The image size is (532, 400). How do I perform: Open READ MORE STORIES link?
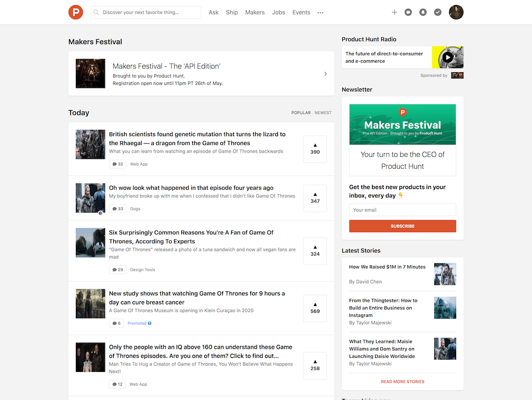[x=402, y=381]
